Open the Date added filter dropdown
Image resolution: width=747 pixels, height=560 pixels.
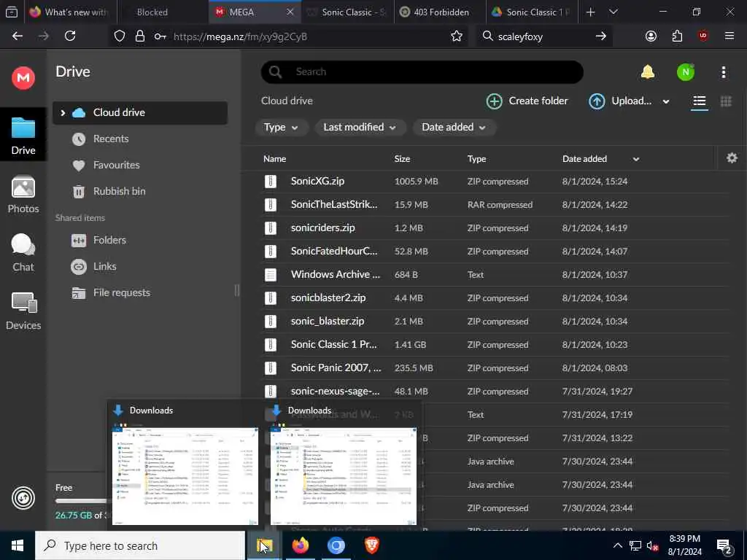tap(454, 127)
